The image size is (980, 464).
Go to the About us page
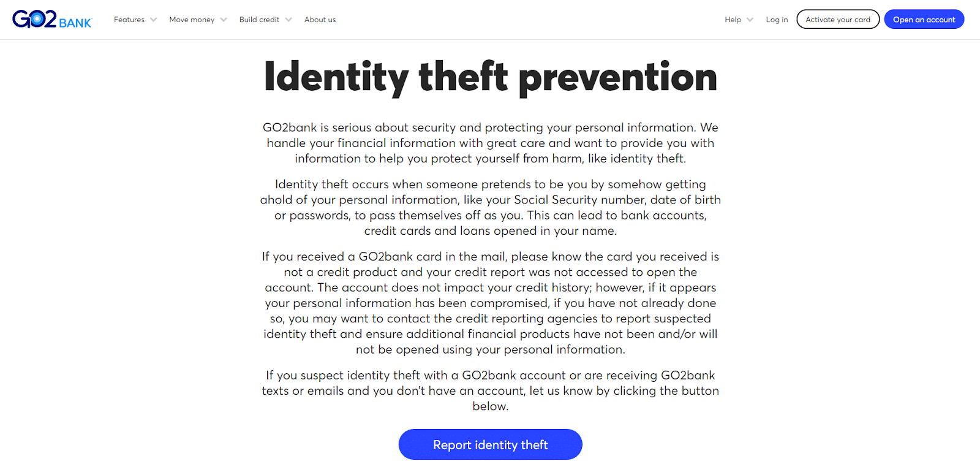320,20
